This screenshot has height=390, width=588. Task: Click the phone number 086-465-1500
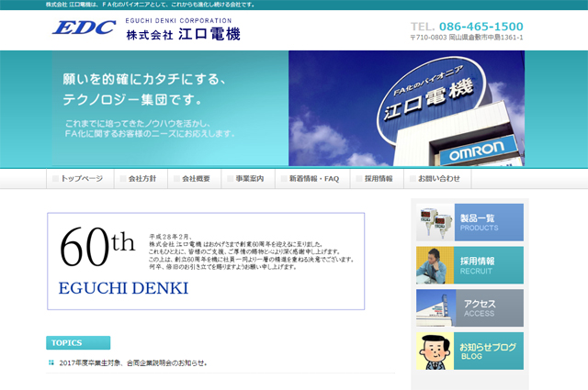481,27
